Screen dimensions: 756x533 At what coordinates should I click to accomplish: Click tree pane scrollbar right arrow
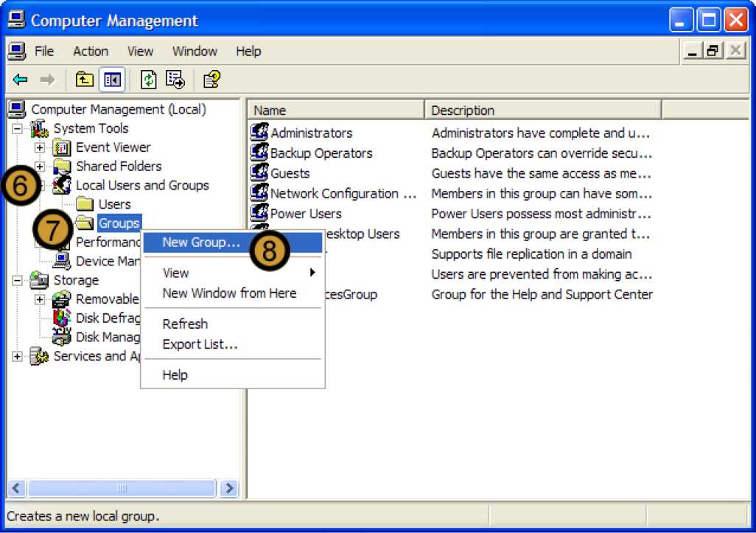click(229, 488)
